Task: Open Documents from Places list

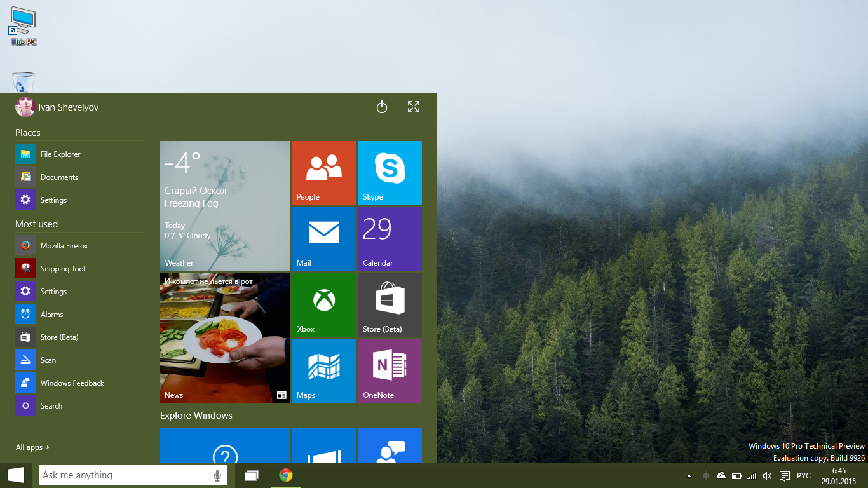Action: 80,177
